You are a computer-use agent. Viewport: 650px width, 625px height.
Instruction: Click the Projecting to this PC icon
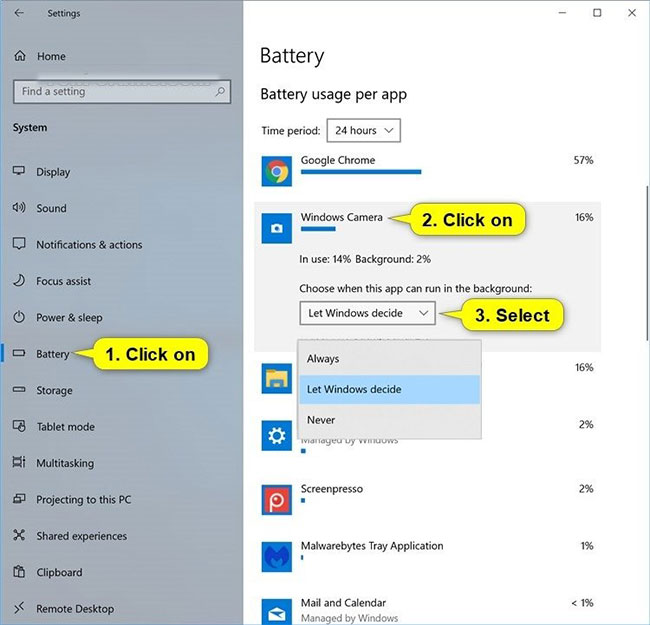[19, 499]
